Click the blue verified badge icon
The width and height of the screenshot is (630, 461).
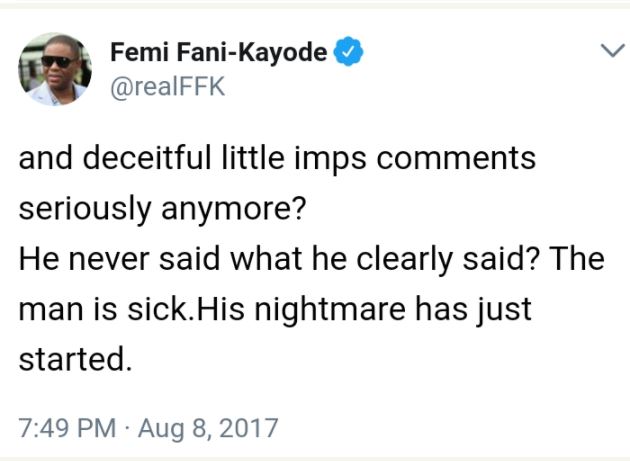click(346, 51)
